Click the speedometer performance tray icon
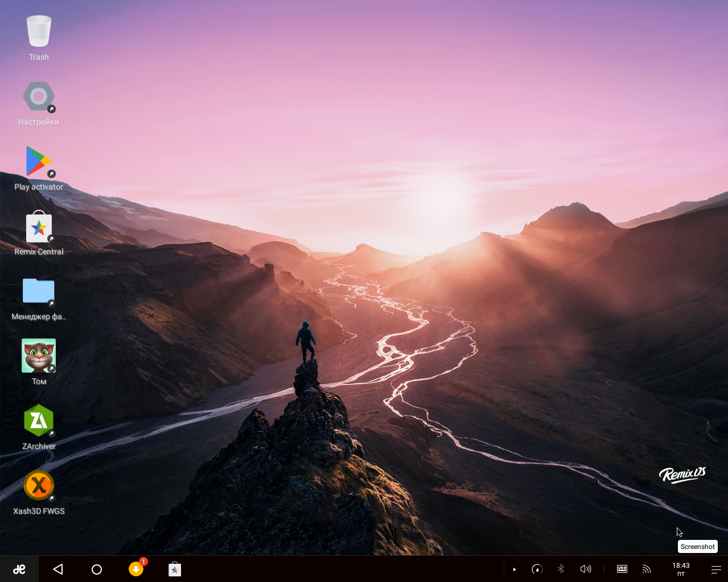The width and height of the screenshot is (728, 582). [537, 569]
